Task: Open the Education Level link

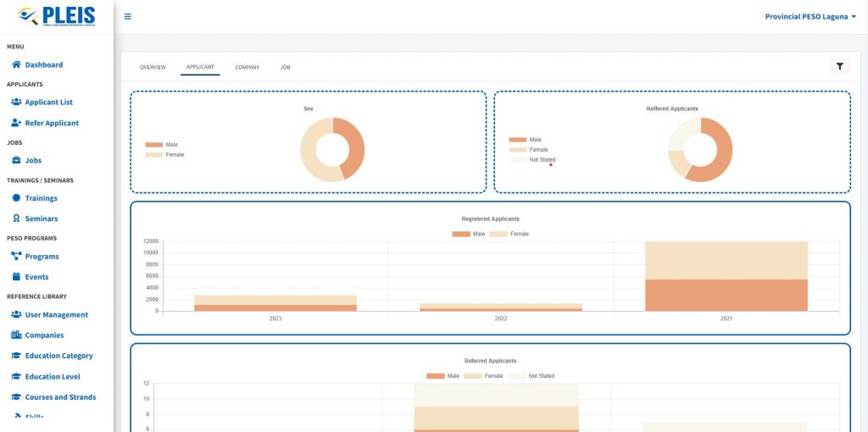Action: pos(53,377)
